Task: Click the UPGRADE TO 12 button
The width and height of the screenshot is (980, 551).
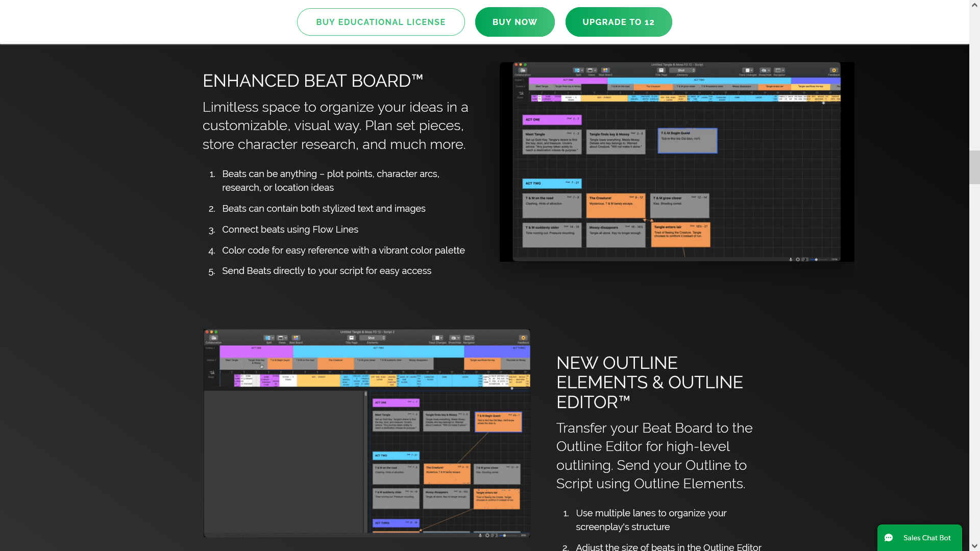Action: tap(619, 21)
